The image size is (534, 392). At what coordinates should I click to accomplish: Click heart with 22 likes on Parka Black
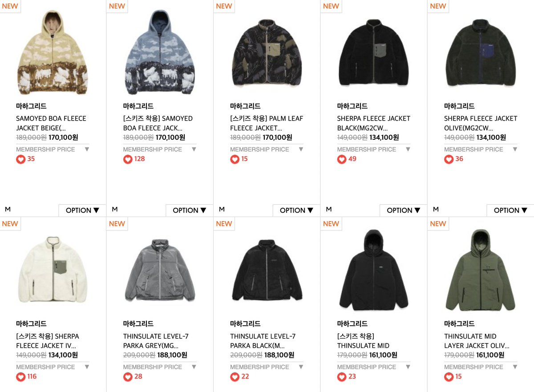pyautogui.click(x=235, y=377)
